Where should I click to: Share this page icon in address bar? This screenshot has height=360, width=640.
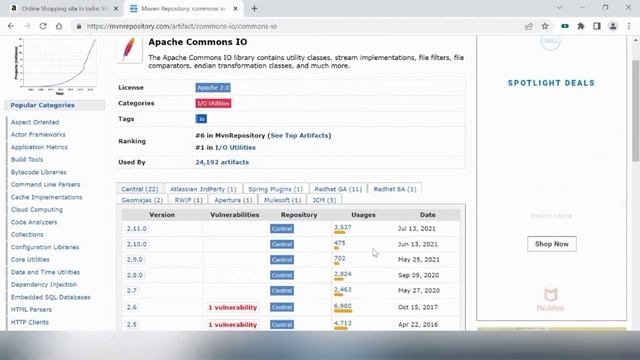[529, 26]
